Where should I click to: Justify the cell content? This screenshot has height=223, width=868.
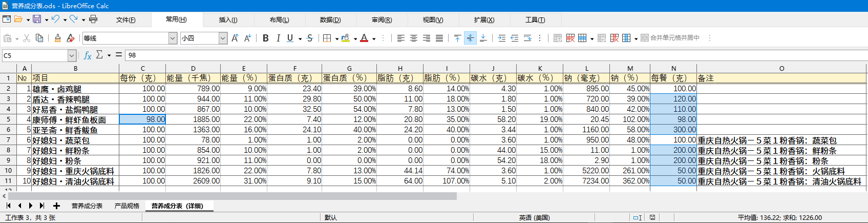(439, 38)
